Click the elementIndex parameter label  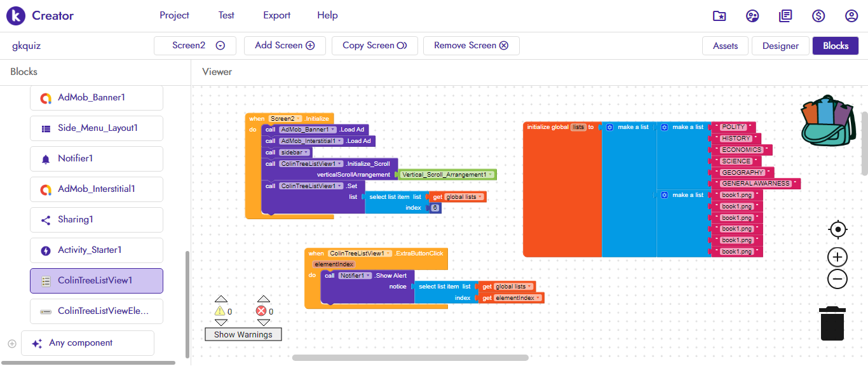click(x=334, y=264)
